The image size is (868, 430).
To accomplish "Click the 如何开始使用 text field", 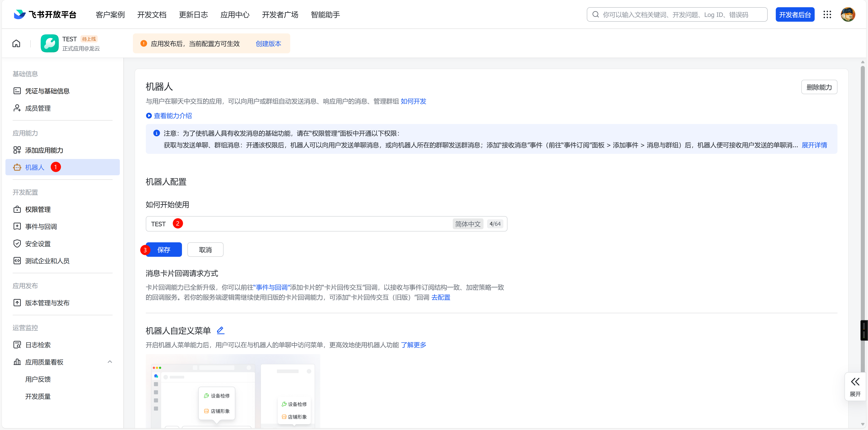I will click(303, 224).
